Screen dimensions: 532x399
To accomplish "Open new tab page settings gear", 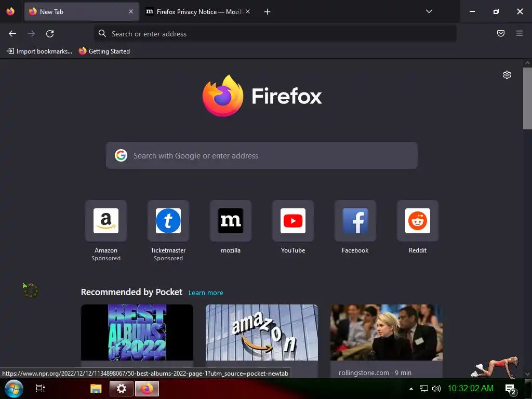I will click(x=507, y=75).
